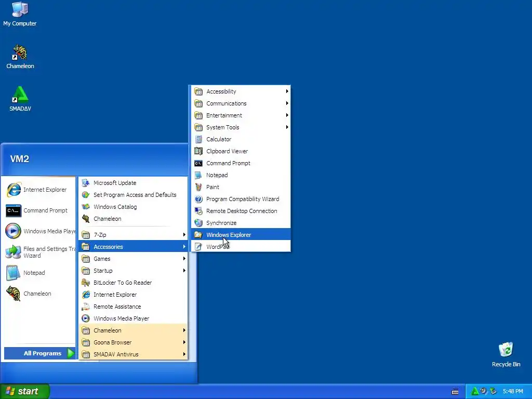532x399 pixels.
Task: Click Command Prompt icon in pinned list
Action: coord(14,210)
